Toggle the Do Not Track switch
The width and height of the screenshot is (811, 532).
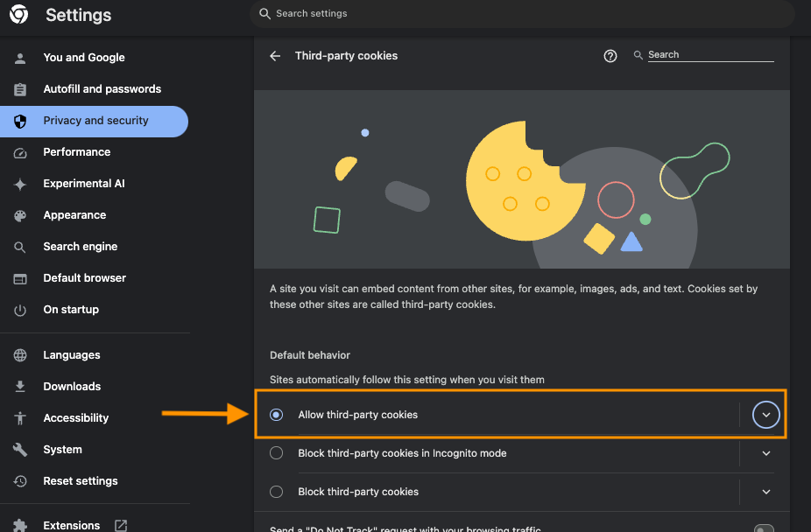[x=764, y=528]
